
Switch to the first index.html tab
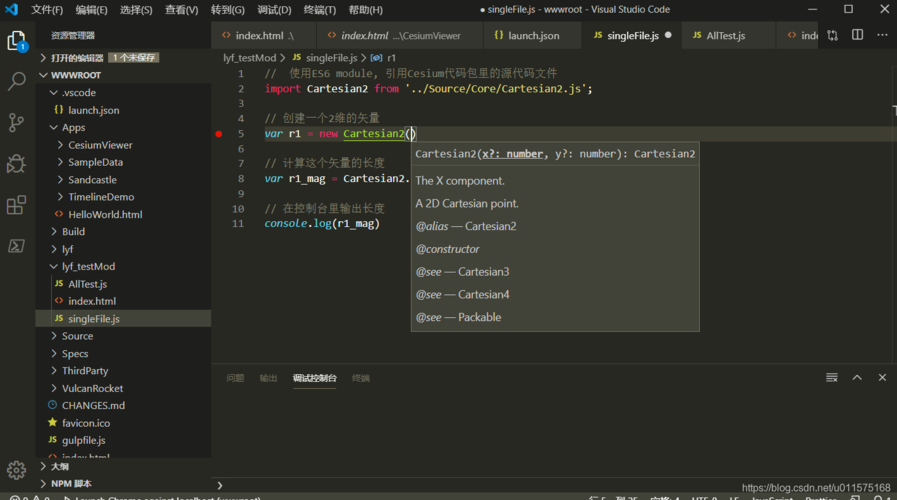tap(263, 35)
